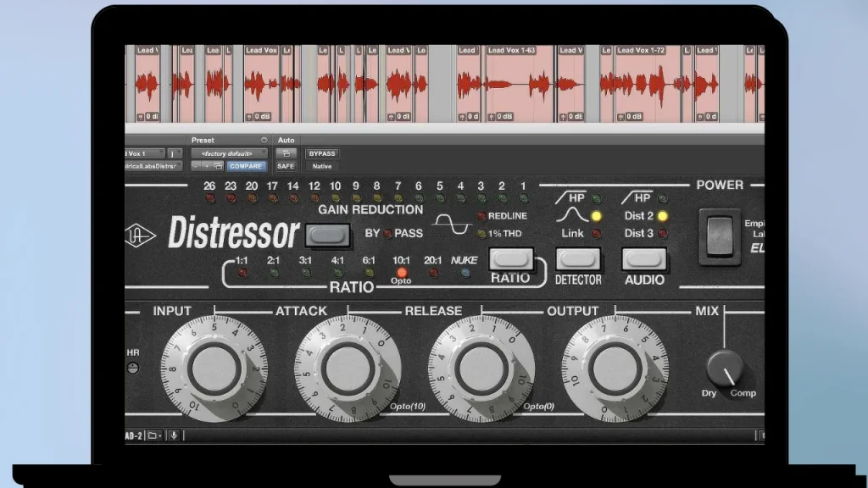868x488 pixels.
Task: Click the plus next preset button
Action: [x=207, y=166]
